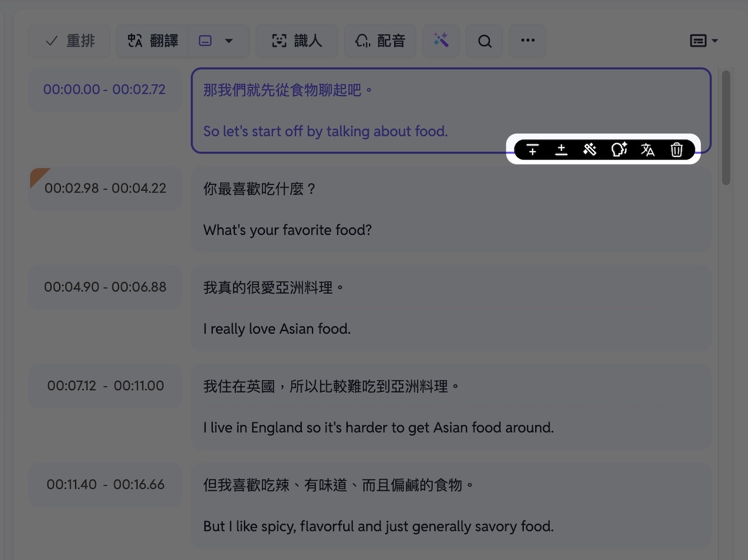748x560 pixels.
Task: Select timestamp 00:07.12 - 00:11.00
Action: click(105, 385)
